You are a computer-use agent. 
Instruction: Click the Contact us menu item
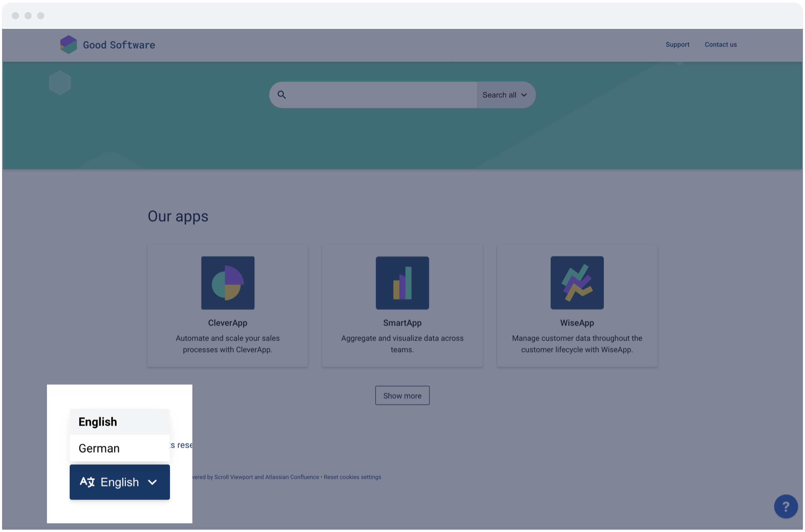[x=721, y=44]
